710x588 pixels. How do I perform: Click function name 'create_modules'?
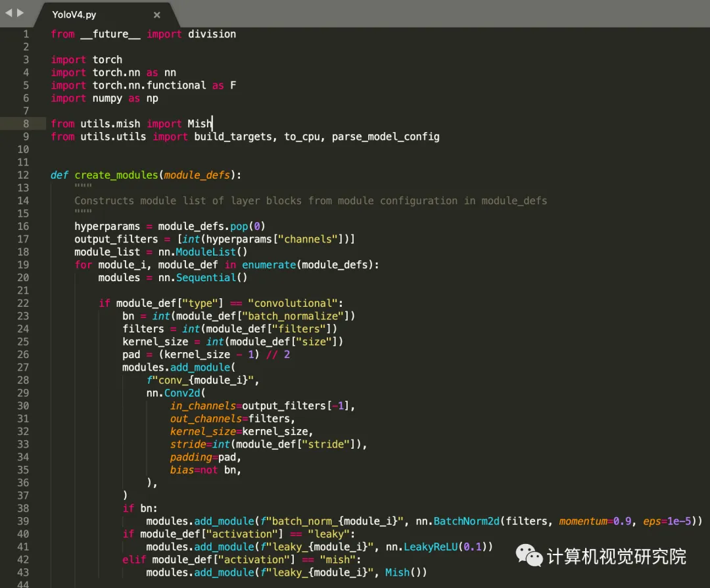pyautogui.click(x=116, y=175)
